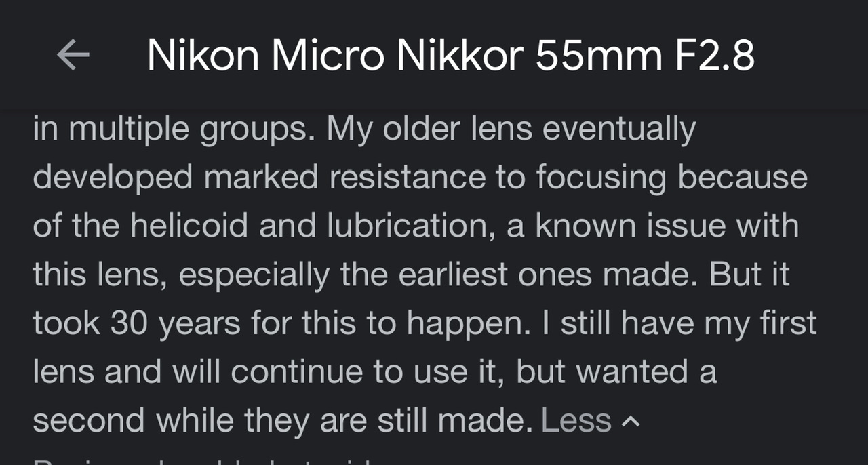868x465 pixels.
Task: Go back using the left arrow icon
Action: pos(73,55)
